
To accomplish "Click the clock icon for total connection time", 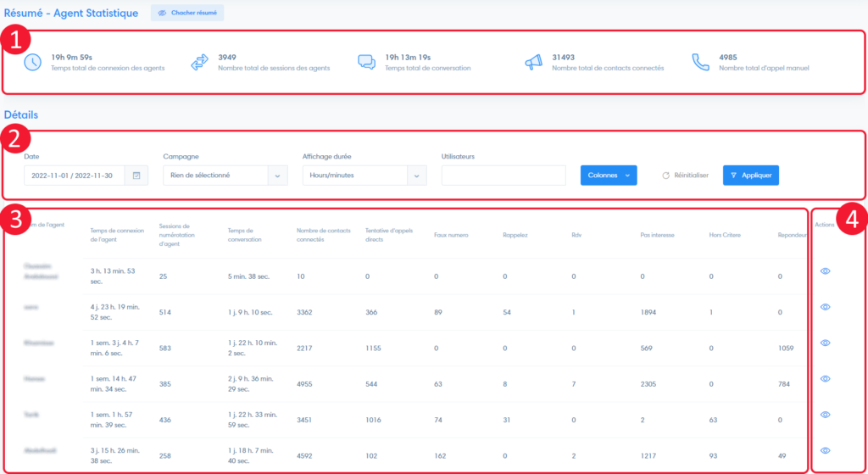I will point(32,62).
